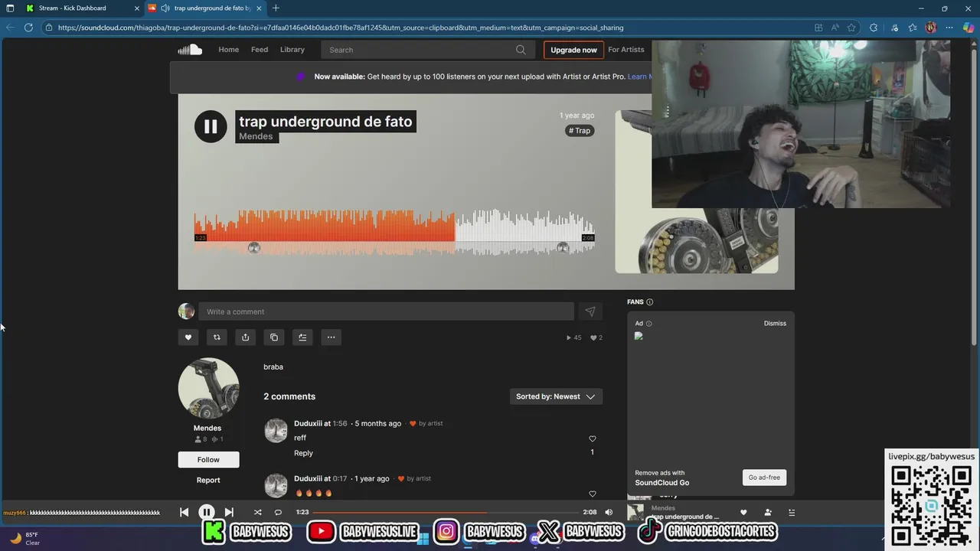This screenshot has height=551, width=980.
Task: Click the SoundCloud logo
Action: point(190,50)
